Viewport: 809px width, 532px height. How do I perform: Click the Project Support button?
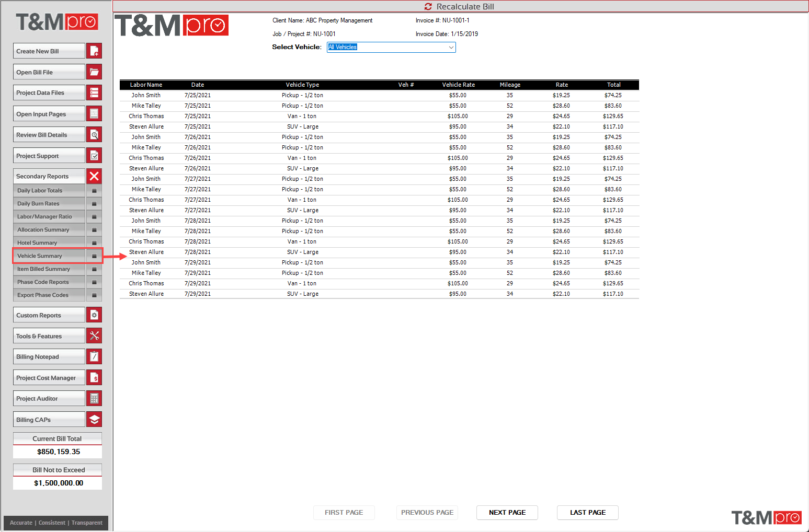point(49,155)
